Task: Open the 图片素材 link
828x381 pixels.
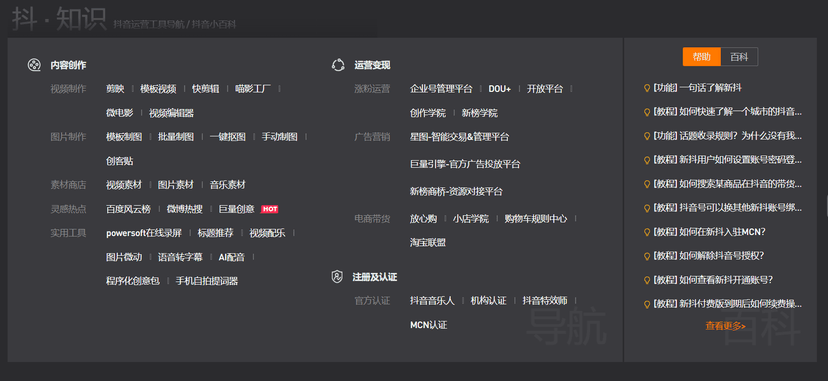Action: 176,185
